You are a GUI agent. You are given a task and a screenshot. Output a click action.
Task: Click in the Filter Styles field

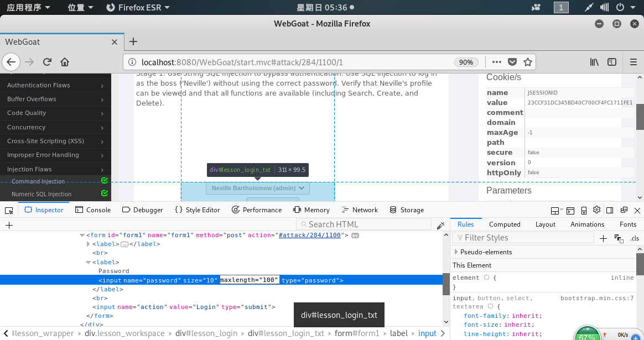tap(523, 238)
